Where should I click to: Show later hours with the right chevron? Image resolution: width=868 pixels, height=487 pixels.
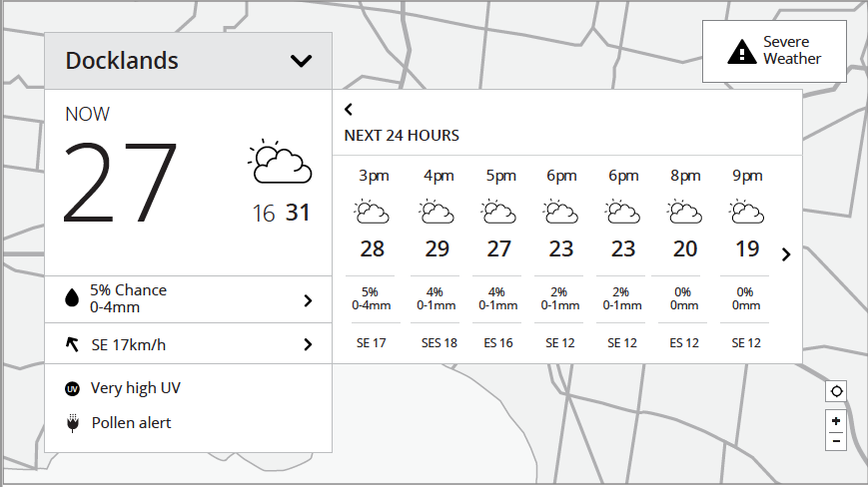click(x=786, y=254)
